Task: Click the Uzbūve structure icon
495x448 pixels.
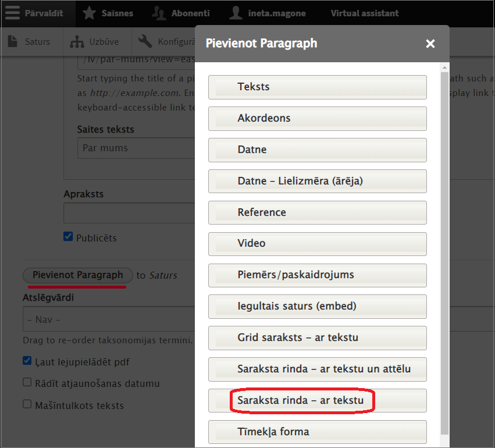Action: pos(77,42)
